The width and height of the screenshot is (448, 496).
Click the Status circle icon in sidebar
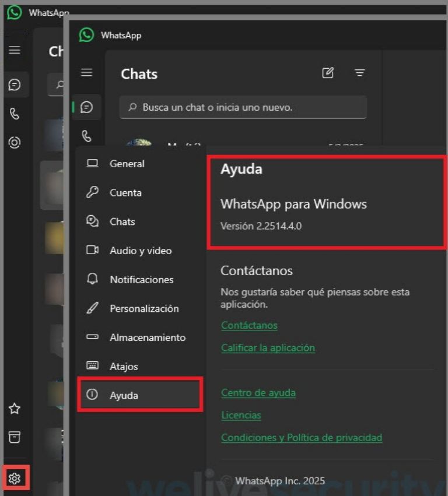tap(15, 142)
